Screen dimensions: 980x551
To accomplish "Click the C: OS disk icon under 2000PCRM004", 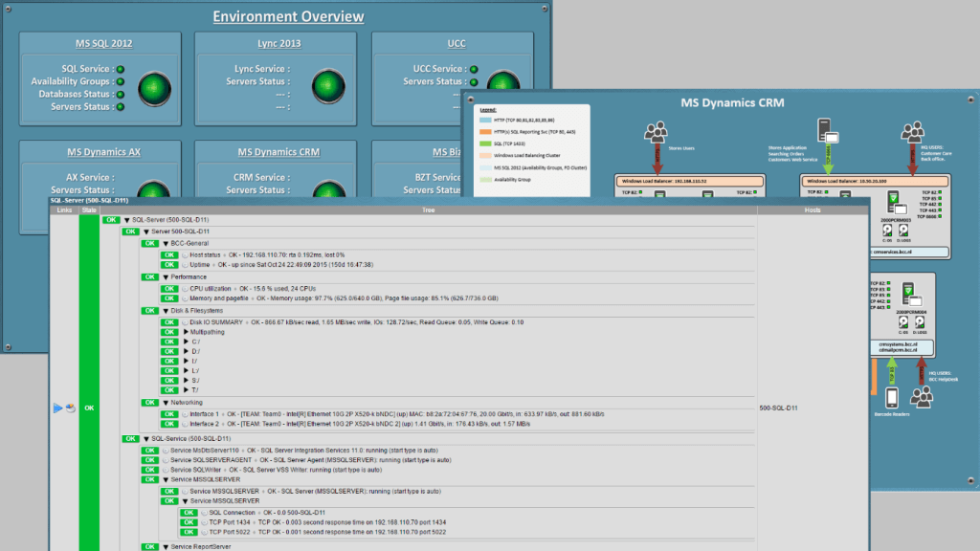I will click(x=903, y=322).
